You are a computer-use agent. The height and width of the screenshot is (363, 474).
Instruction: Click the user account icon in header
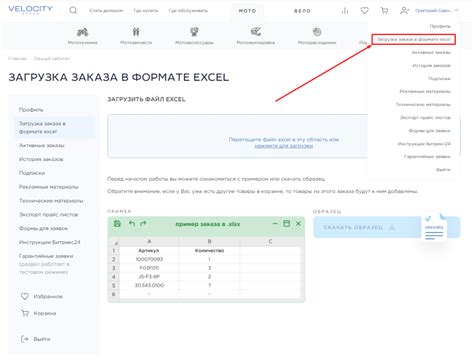pos(404,11)
